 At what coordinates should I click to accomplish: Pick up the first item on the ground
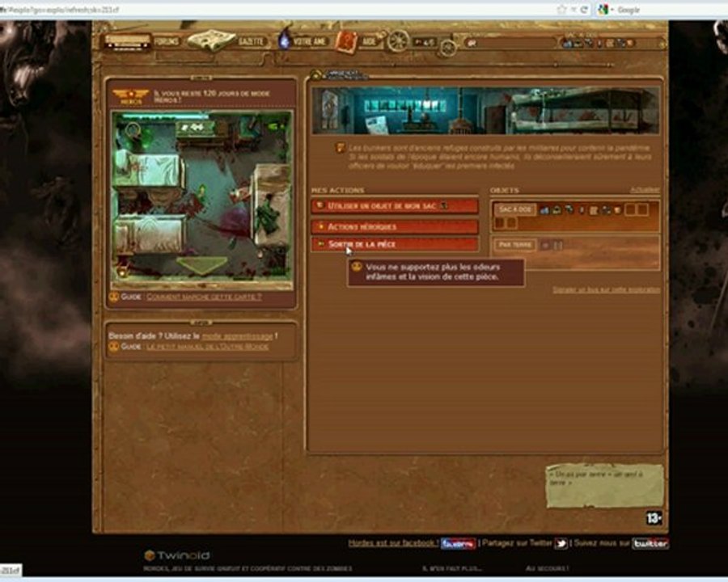coord(545,246)
